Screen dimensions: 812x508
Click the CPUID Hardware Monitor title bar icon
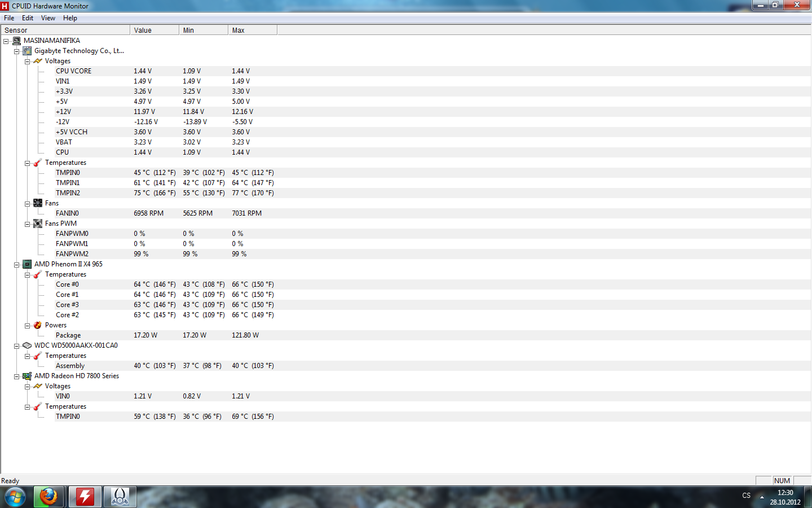(5, 6)
